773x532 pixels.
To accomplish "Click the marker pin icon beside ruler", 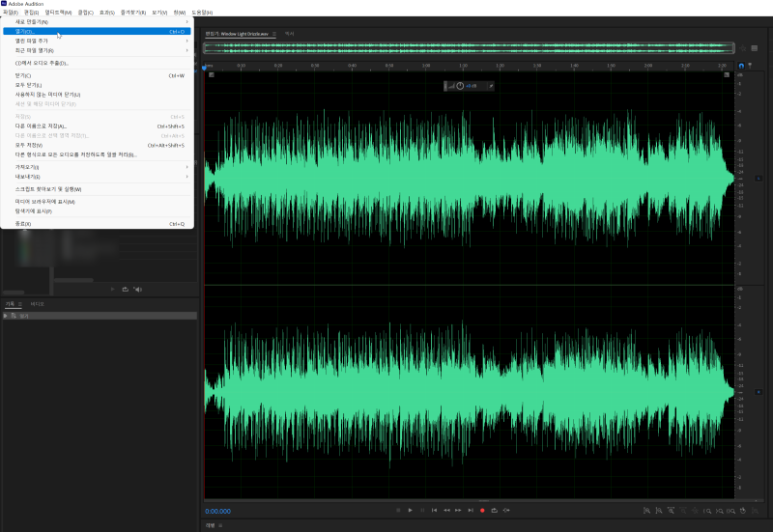I will [x=750, y=66].
